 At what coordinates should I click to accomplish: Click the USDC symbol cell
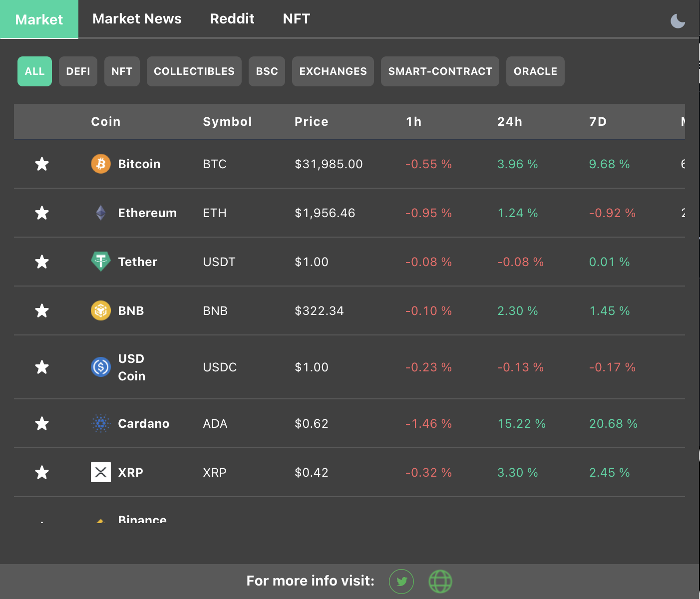pyautogui.click(x=220, y=367)
